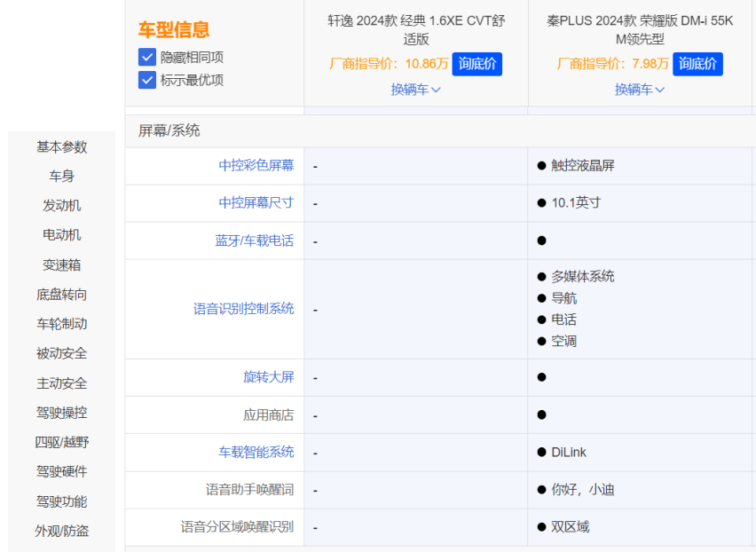Go to 外观/防盗 in the sidebar
Screen dimensions: 756x552
pyautogui.click(x=62, y=531)
